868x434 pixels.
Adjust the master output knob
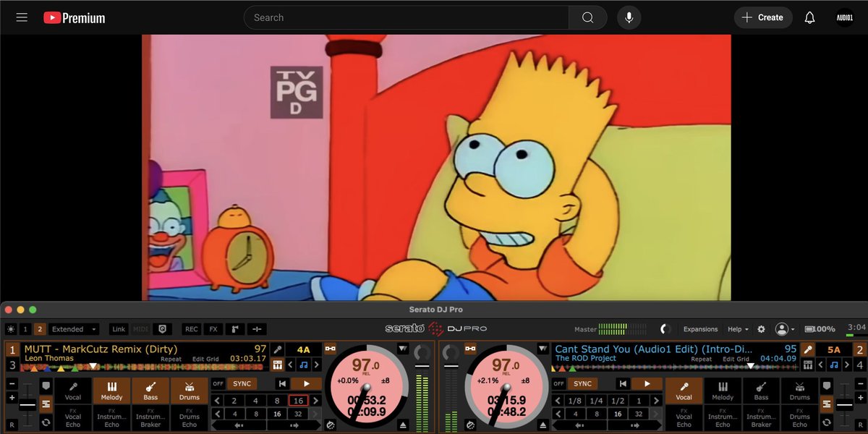665,329
